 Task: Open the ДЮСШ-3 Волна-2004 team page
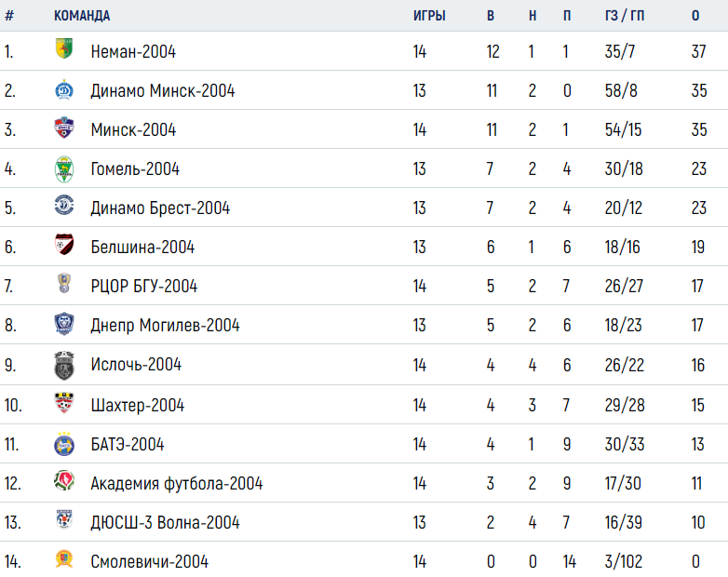click(x=165, y=523)
